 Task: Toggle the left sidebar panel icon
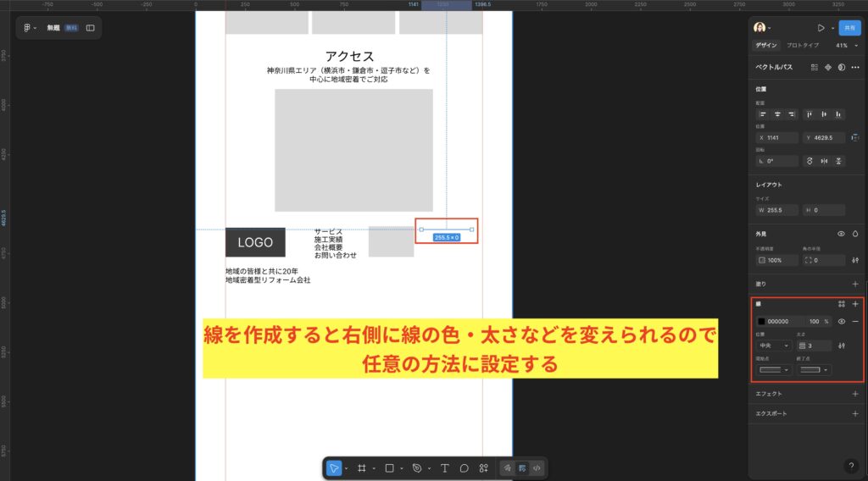click(90, 28)
